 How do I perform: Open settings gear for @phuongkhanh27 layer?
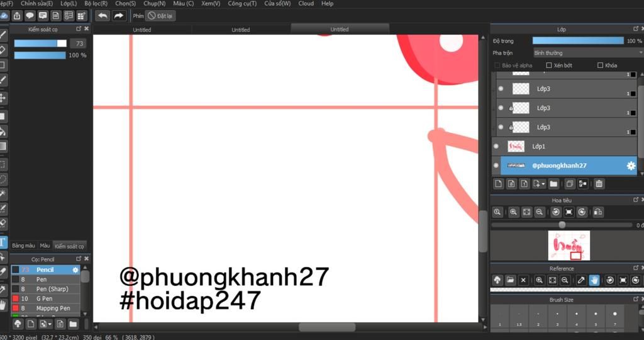pos(631,166)
